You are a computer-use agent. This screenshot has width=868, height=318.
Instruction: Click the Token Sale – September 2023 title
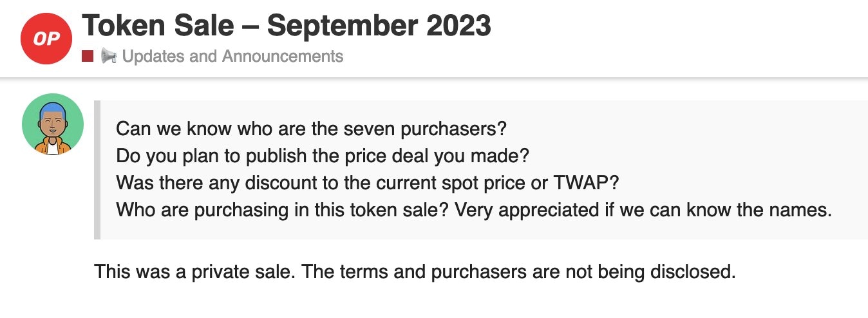[x=287, y=26]
